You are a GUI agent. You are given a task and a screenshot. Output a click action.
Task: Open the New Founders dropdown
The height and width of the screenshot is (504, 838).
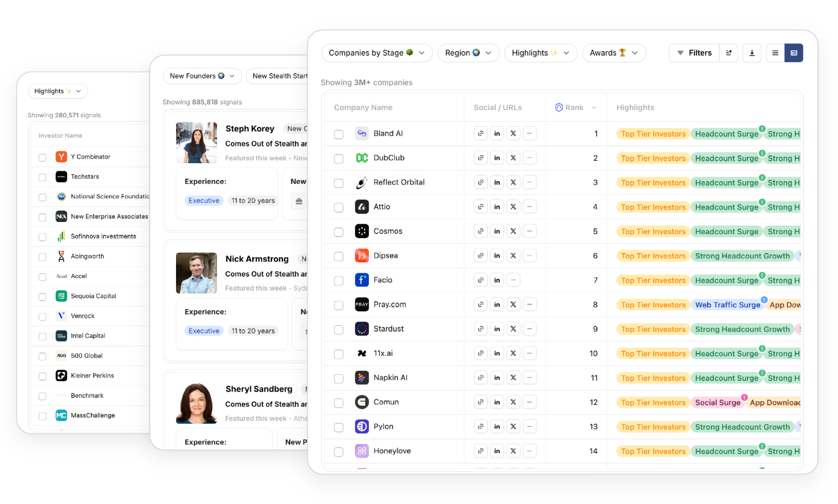point(202,76)
